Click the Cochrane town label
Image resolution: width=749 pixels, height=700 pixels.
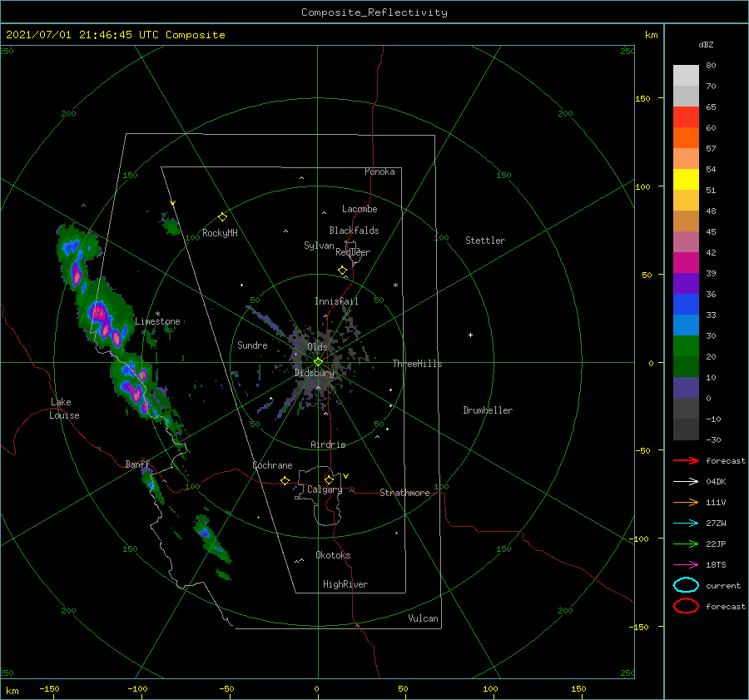(272, 465)
